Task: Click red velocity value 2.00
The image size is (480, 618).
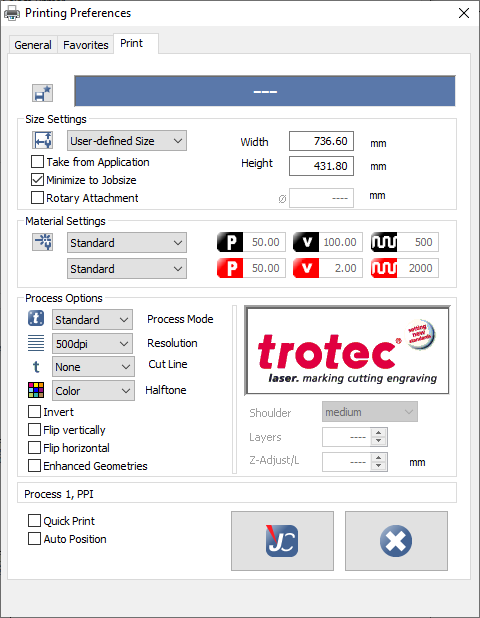Action: tap(340, 268)
